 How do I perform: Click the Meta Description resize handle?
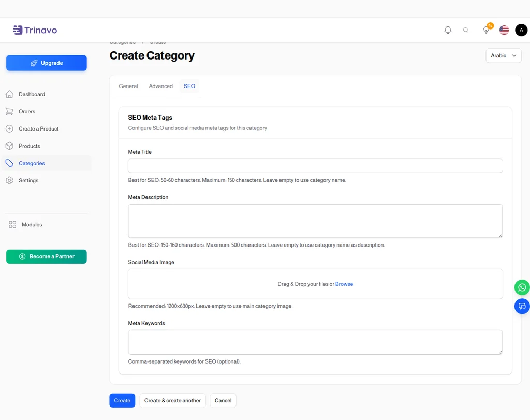[x=500, y=235]
